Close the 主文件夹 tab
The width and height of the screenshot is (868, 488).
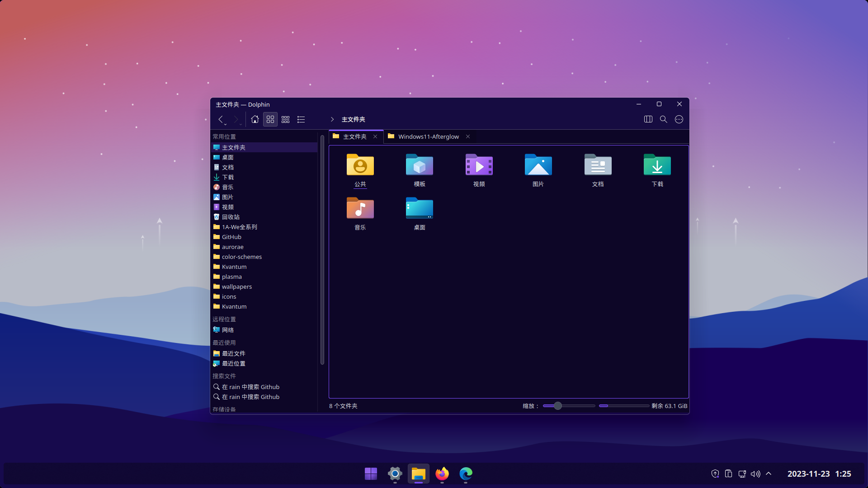click(x=375, y=136)
